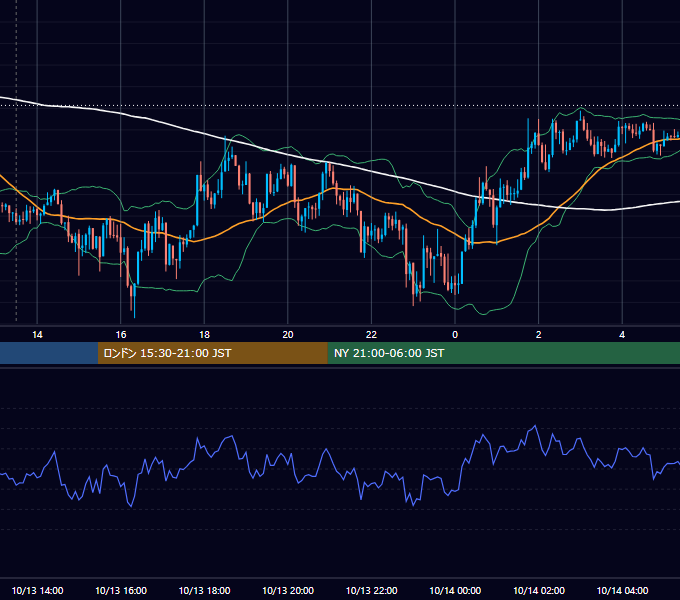Click the 10/13 14:00 label on the indicator axis

(37, 590)
